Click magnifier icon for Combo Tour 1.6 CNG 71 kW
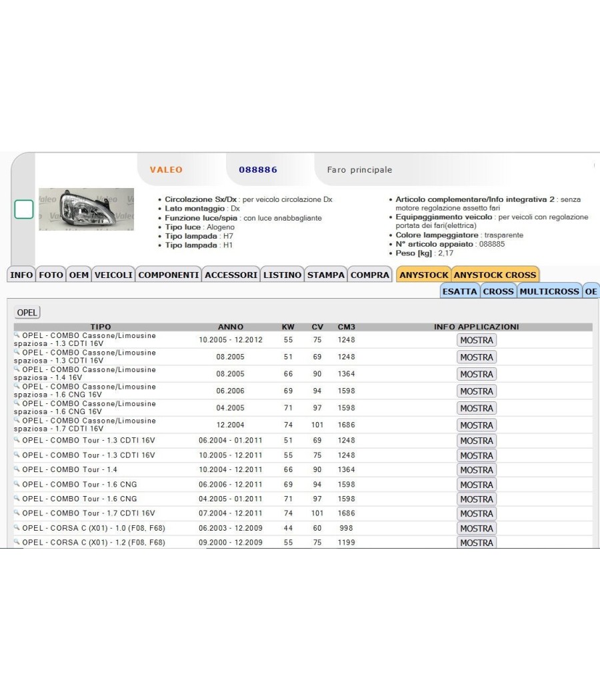This screenshot has width=600, height=700. (17, 498)
